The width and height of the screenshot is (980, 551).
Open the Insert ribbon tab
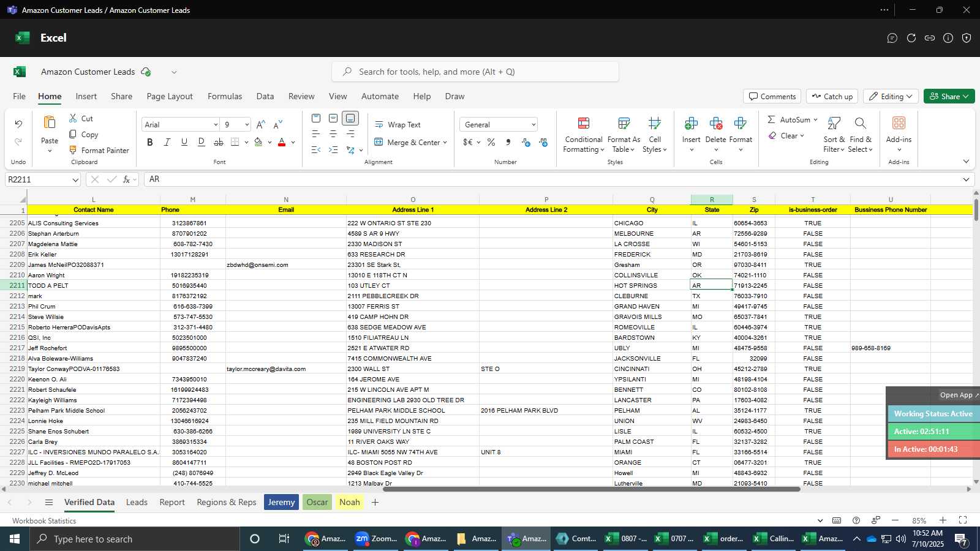[86, 96]
